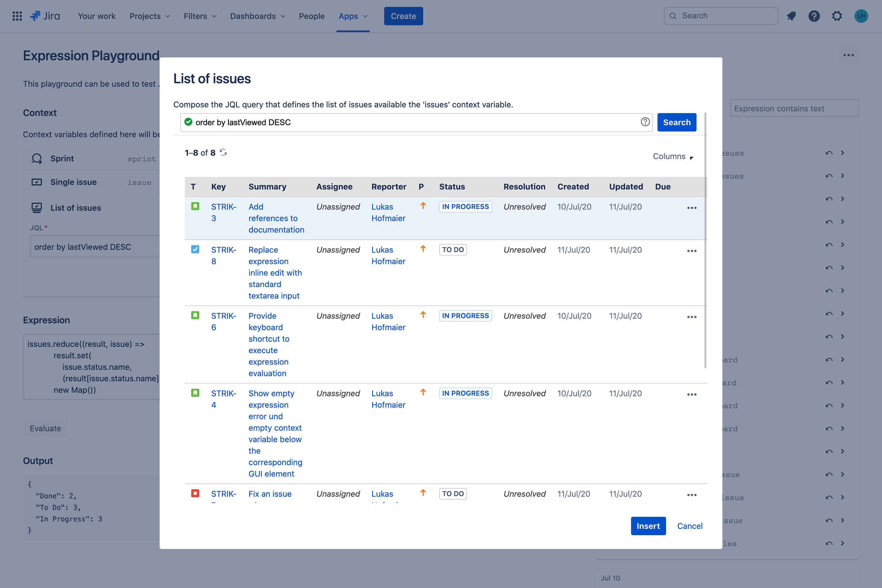Image resolution: width=882 pixels, height=588 pixels.
Task: Click the bug type icon for Fix an issue
Action: point(195,493)
